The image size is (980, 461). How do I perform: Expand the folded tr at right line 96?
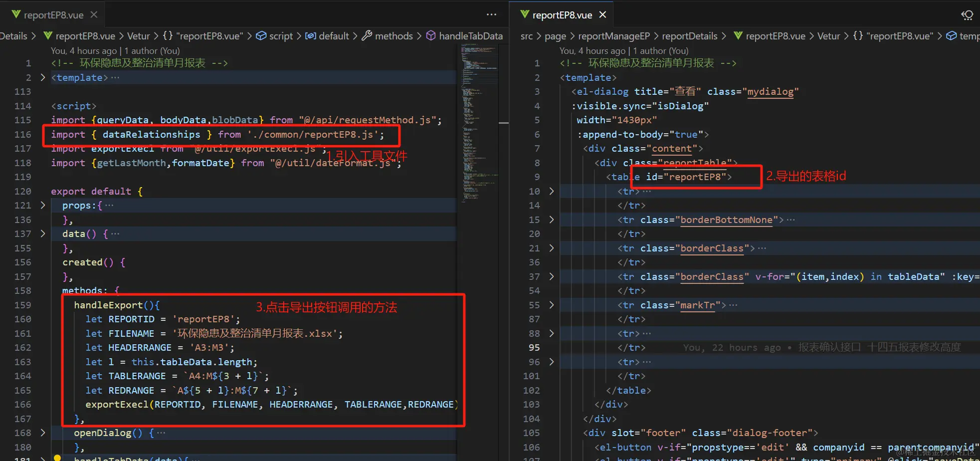[552, 362]
